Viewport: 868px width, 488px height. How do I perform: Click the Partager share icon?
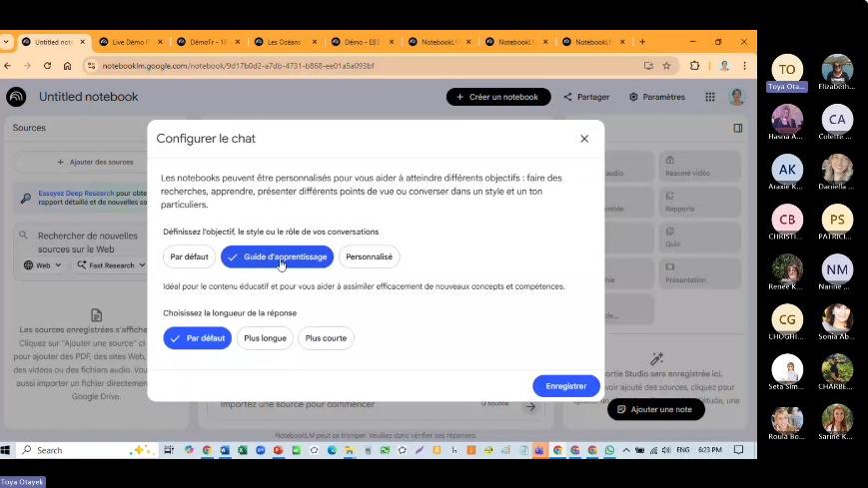coord(568,97)
